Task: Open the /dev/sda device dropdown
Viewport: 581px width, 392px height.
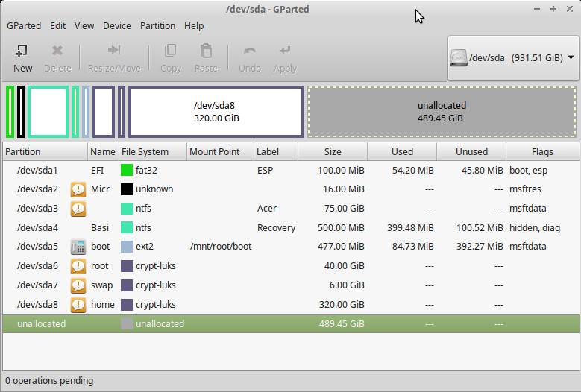Action: (513, 58)
